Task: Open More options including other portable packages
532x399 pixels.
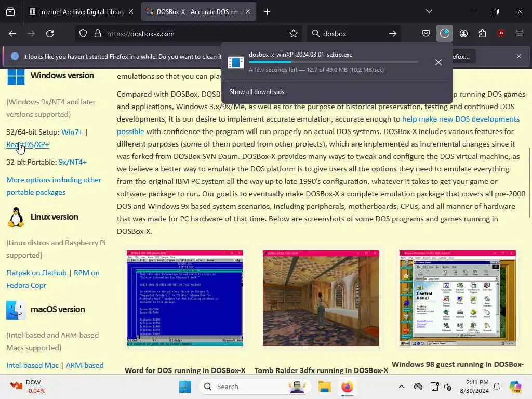Action: [x=54, y=186]
